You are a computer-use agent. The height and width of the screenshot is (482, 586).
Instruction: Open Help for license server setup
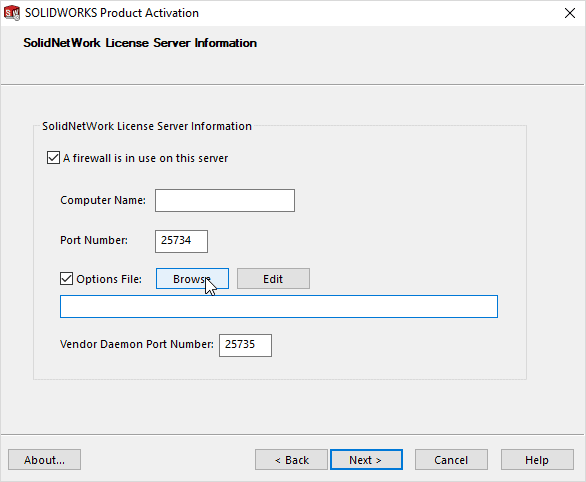537,460
